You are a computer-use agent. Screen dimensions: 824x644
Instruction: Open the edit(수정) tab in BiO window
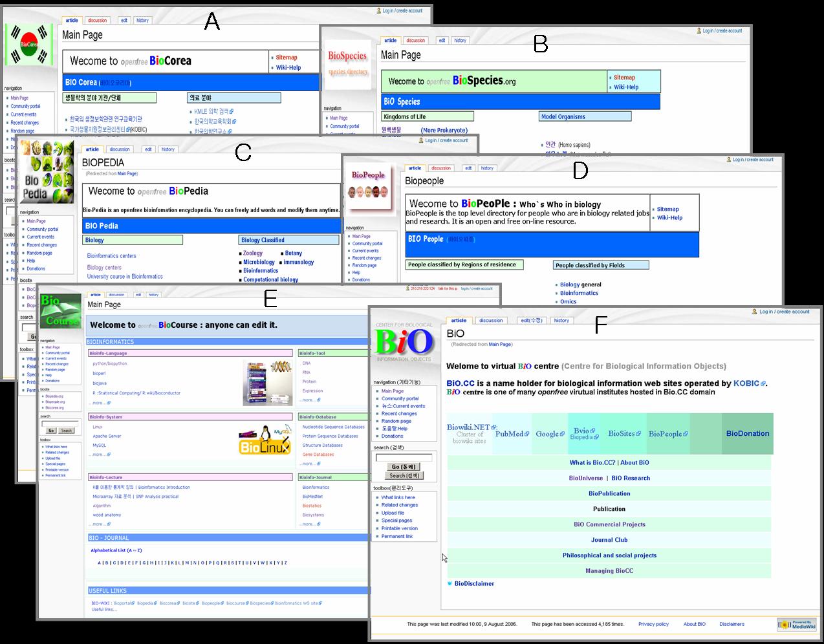coord(532,320)
